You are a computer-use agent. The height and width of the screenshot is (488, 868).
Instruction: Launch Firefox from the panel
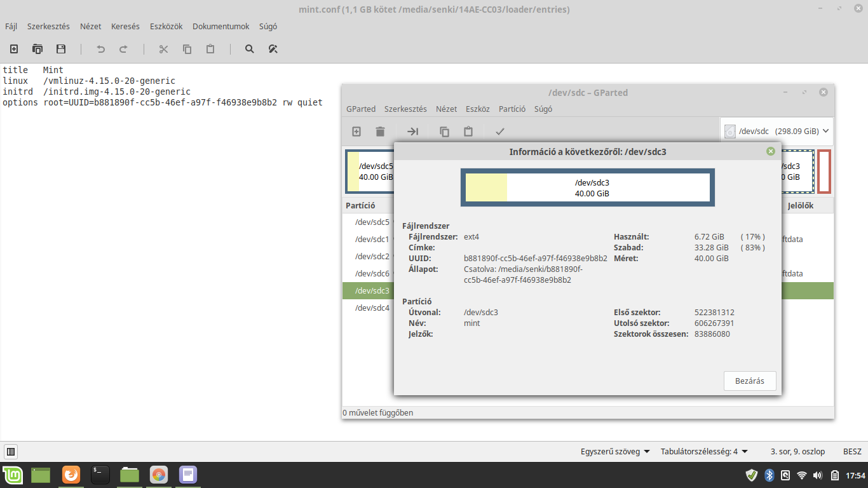pos(71,475)
